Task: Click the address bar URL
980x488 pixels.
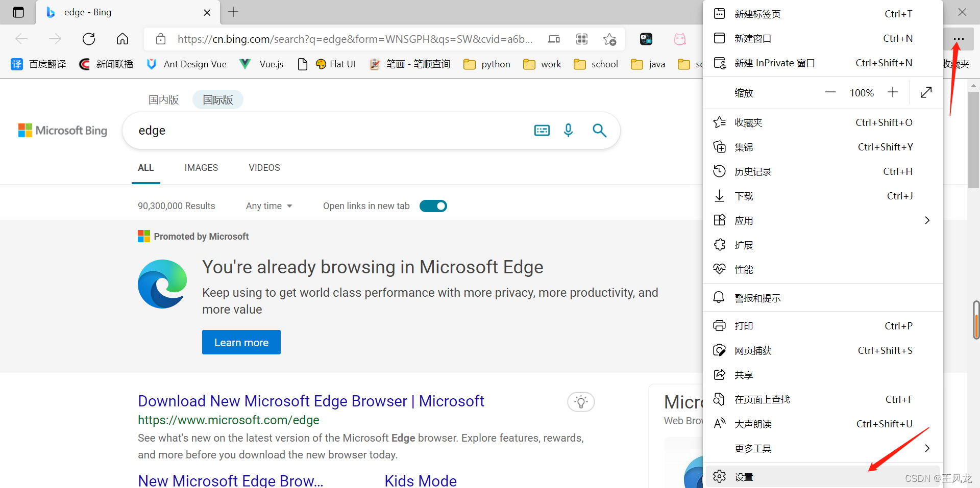Action: (x=355, y=39)
